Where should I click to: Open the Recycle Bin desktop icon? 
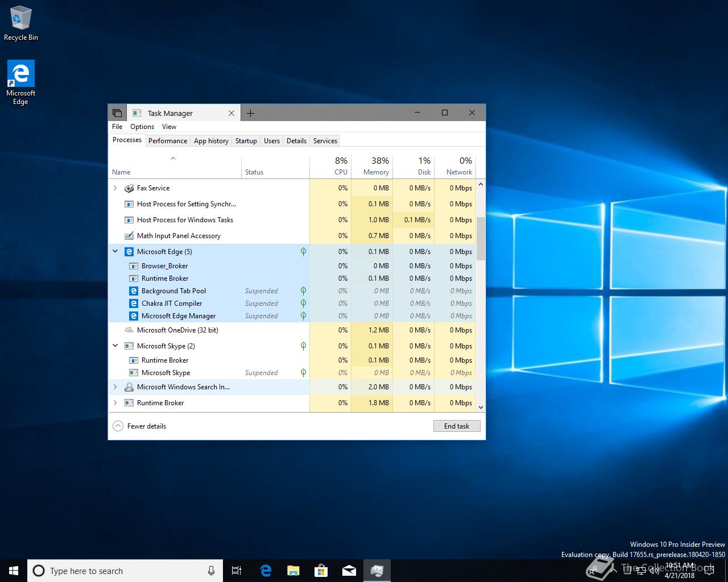click(x=21, y=23)
